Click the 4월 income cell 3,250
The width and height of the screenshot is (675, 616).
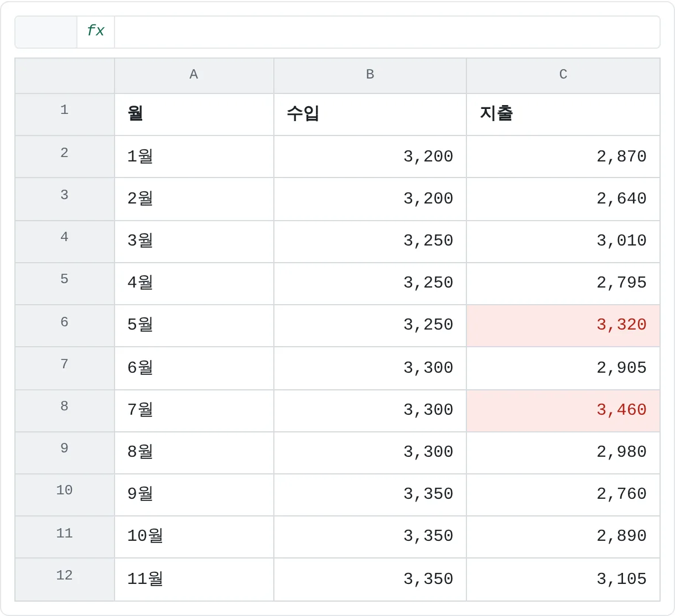tap(370, 284)
